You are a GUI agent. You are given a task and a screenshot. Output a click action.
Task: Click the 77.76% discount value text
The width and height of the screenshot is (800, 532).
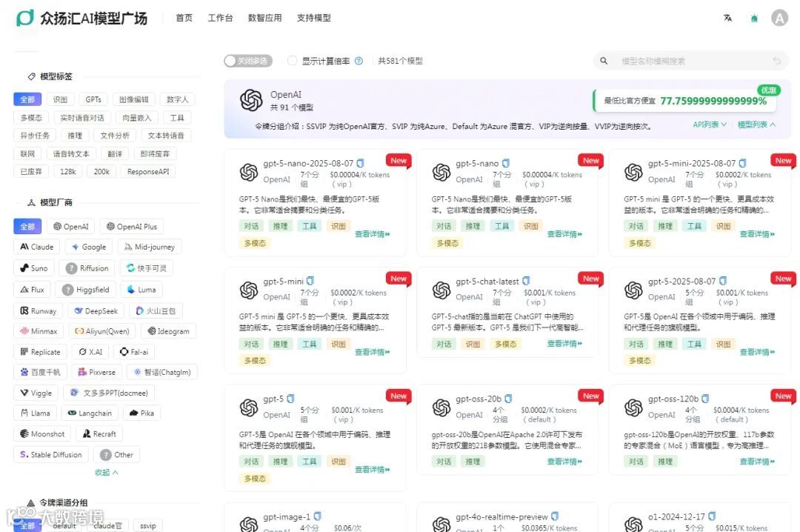[713, 101]
